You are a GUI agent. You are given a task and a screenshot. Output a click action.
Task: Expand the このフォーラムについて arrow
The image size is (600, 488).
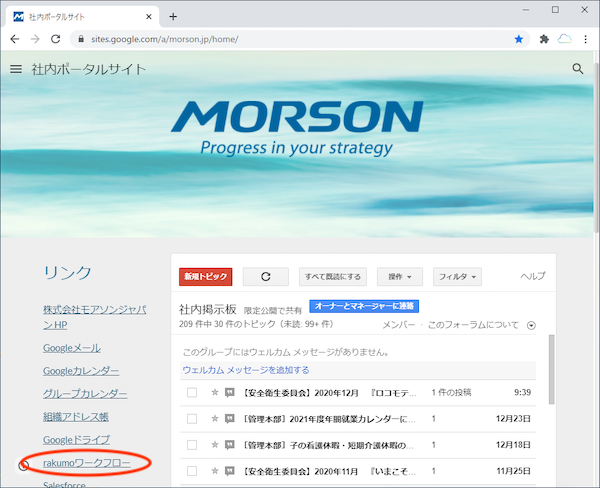[x=531, y=325]
